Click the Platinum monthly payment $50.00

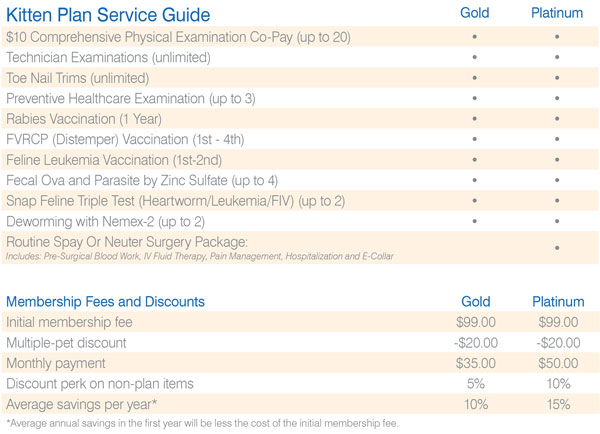tap(558, 363)
